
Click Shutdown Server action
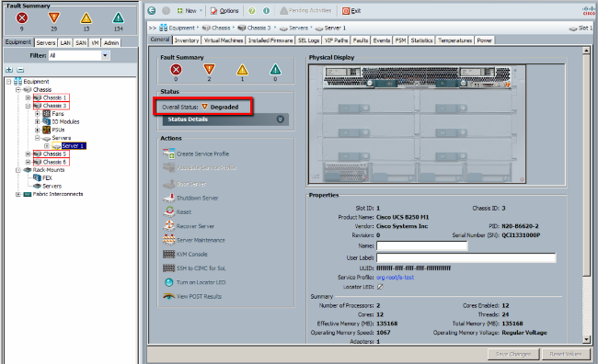click(190, 198)
